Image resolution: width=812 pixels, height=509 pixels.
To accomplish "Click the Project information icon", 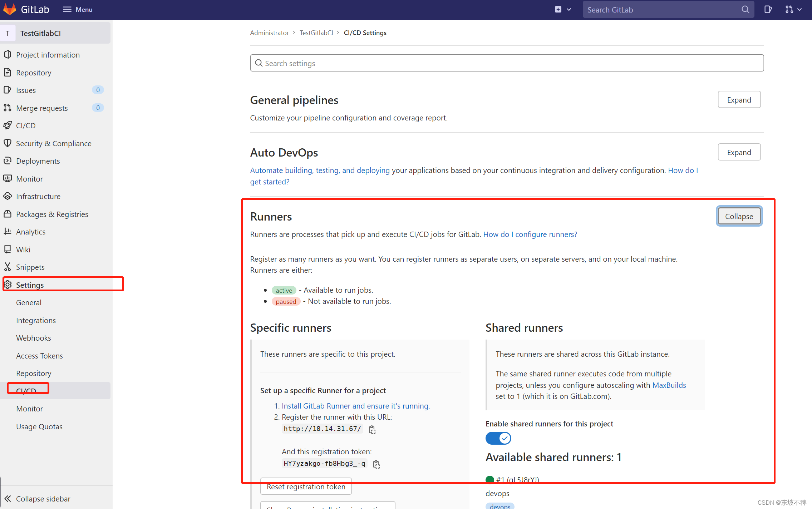I will [8, 54].
